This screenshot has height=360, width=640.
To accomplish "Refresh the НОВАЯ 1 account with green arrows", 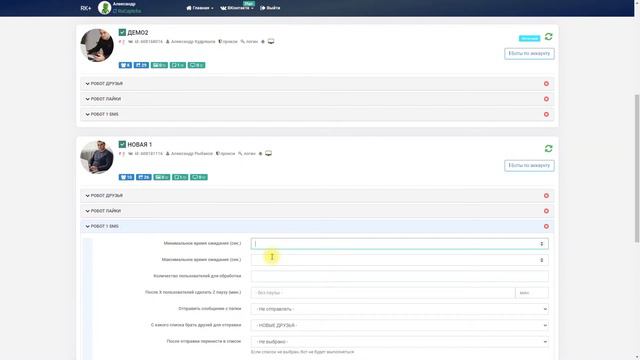I will click(549, 149).
